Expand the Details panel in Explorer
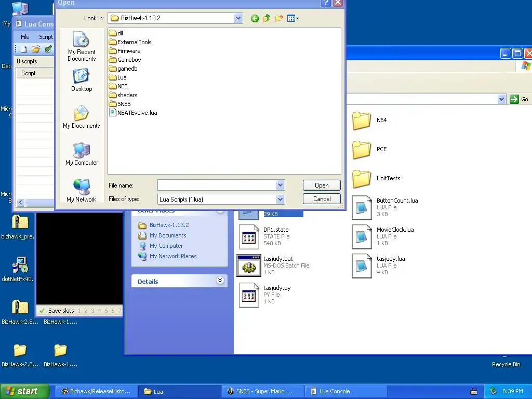 tap(220, 281)
